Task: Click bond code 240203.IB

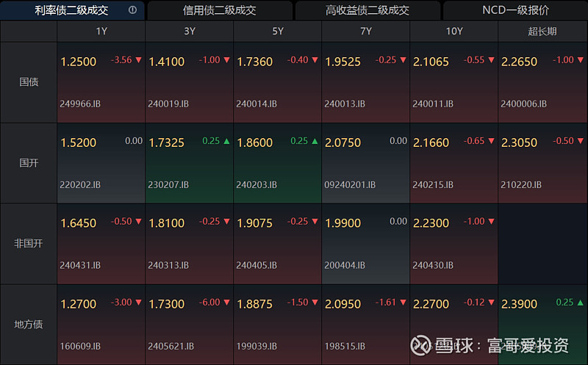Action: pos(257,185)
